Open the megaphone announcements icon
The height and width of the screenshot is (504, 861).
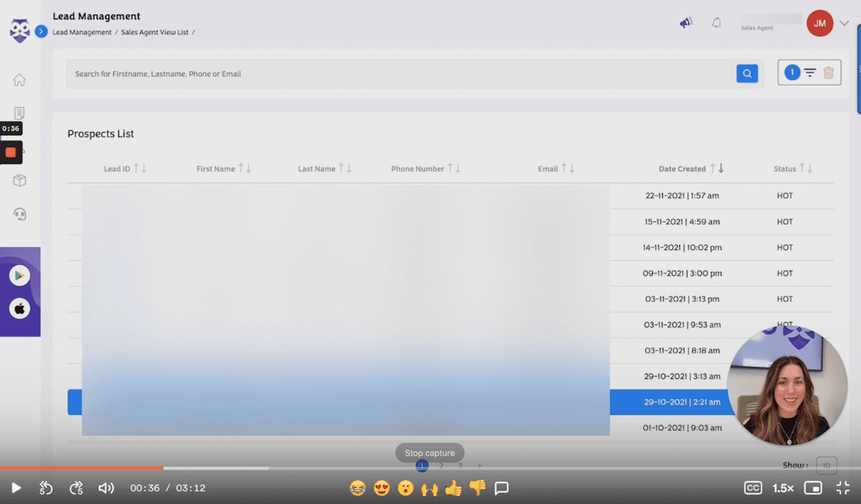[x=685, y=23]
